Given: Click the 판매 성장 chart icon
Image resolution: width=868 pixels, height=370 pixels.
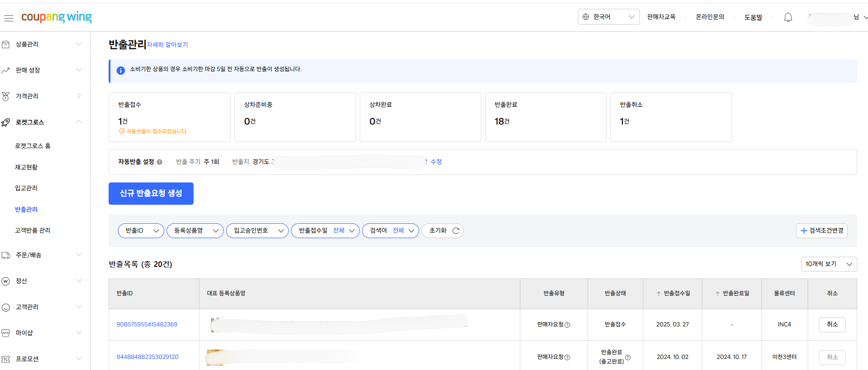Looking at the screenshot, I should coord(6,70).
